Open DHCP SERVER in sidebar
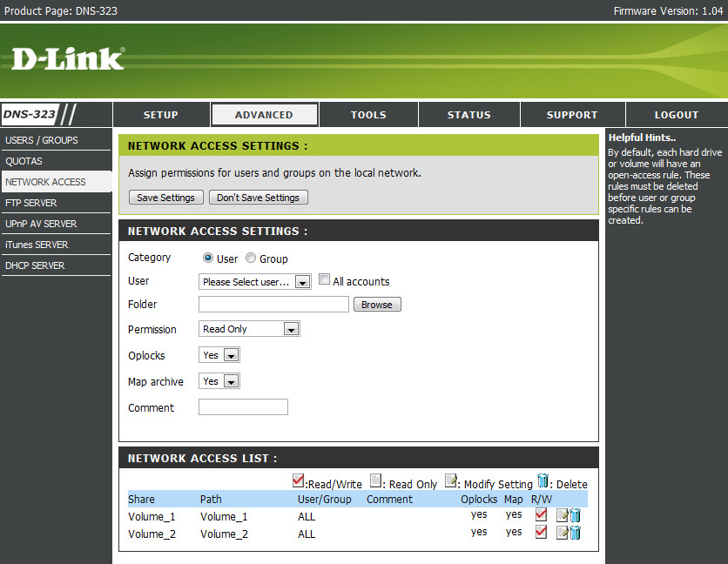 56,265
